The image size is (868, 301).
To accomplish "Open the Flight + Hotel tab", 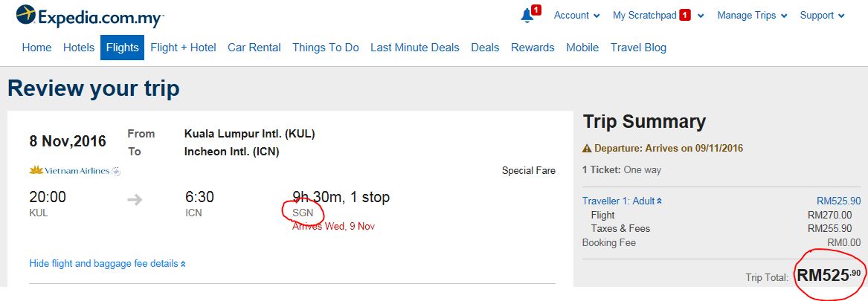I will pyautogui.click(x=183, y=48).
